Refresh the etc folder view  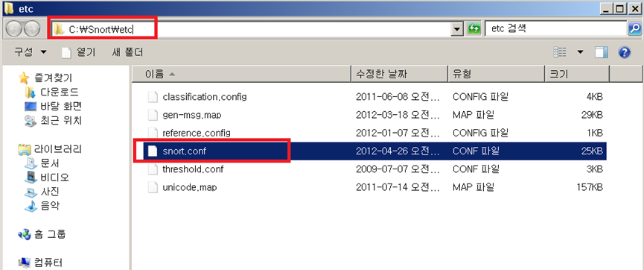[x=474, y=29]
